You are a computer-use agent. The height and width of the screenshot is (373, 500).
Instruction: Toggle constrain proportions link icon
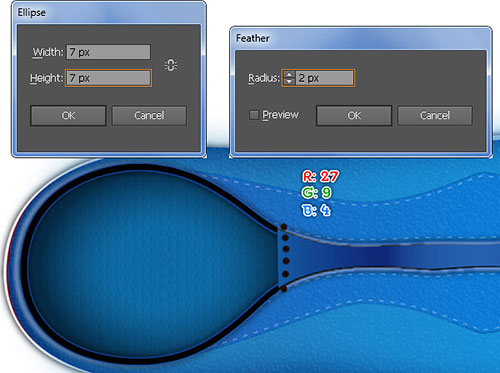click(171, 65)
